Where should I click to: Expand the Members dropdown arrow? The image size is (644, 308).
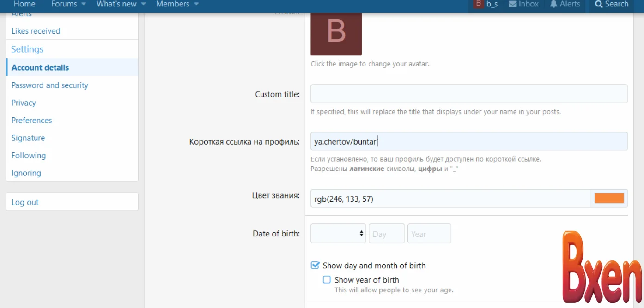(x=196, y=4)
